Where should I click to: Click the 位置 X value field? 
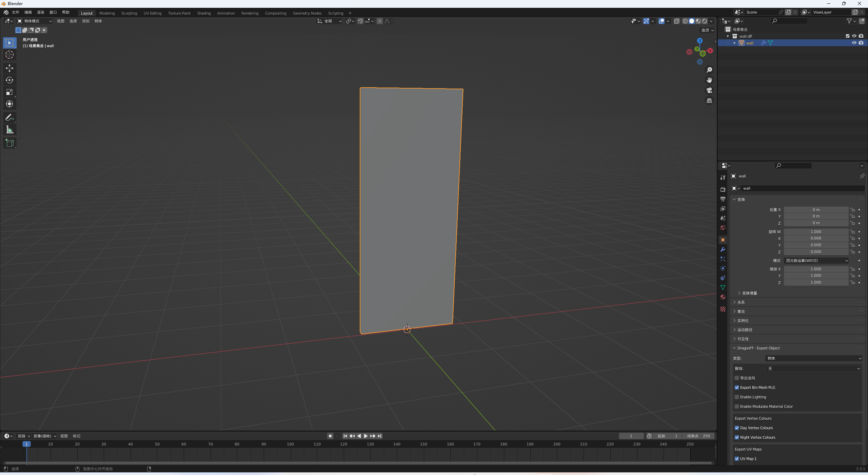tap(816, 210)
